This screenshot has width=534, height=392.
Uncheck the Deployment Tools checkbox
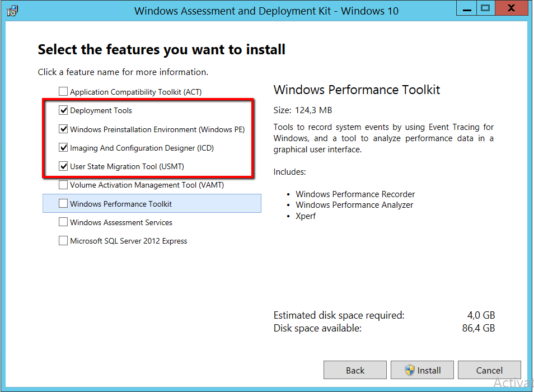click(x=63, y=110)
